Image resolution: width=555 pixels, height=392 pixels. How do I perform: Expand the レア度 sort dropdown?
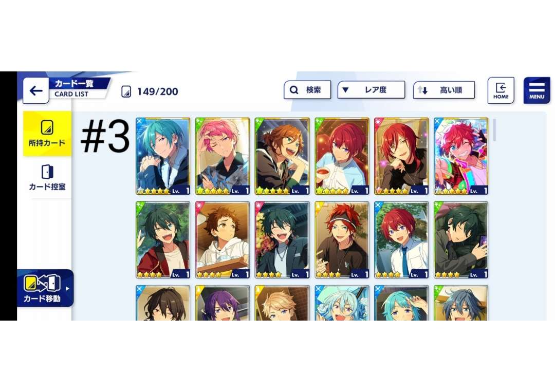click(371, 90)
